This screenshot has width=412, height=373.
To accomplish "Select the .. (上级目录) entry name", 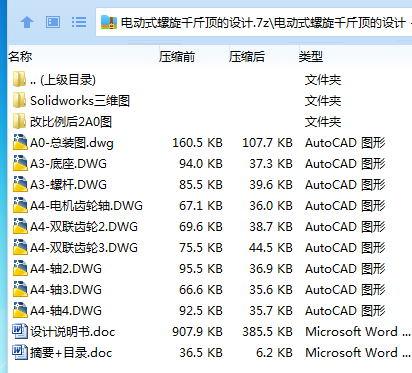I will click(63, 80).
